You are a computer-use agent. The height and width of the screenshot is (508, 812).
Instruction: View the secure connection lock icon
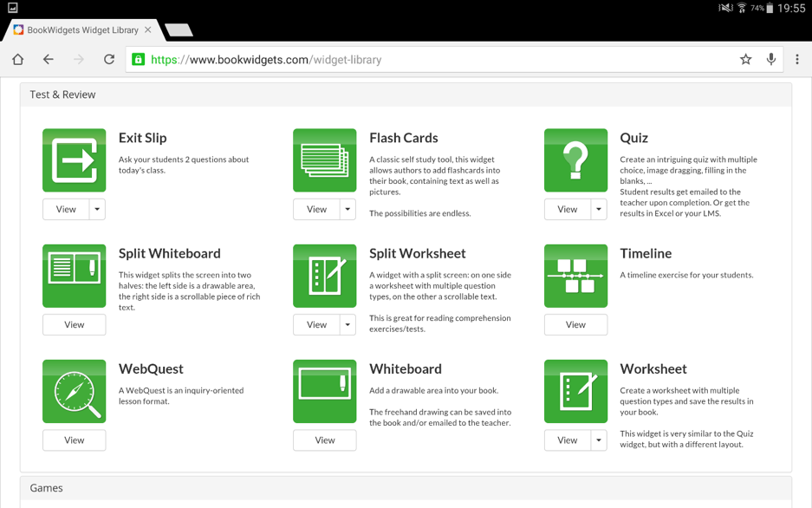[139, 60]
